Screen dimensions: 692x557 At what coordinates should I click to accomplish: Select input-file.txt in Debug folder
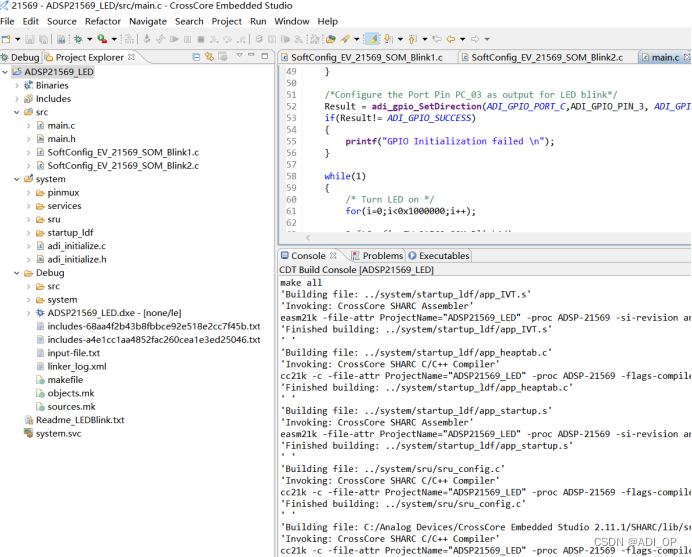(x=73, y=354)
